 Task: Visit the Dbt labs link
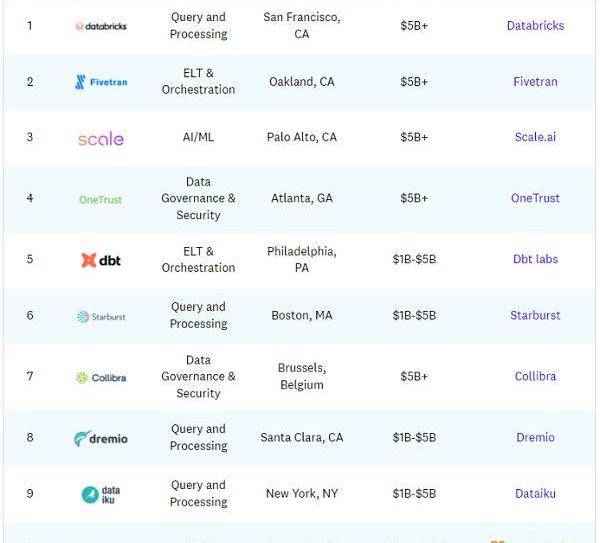[535, 259]
